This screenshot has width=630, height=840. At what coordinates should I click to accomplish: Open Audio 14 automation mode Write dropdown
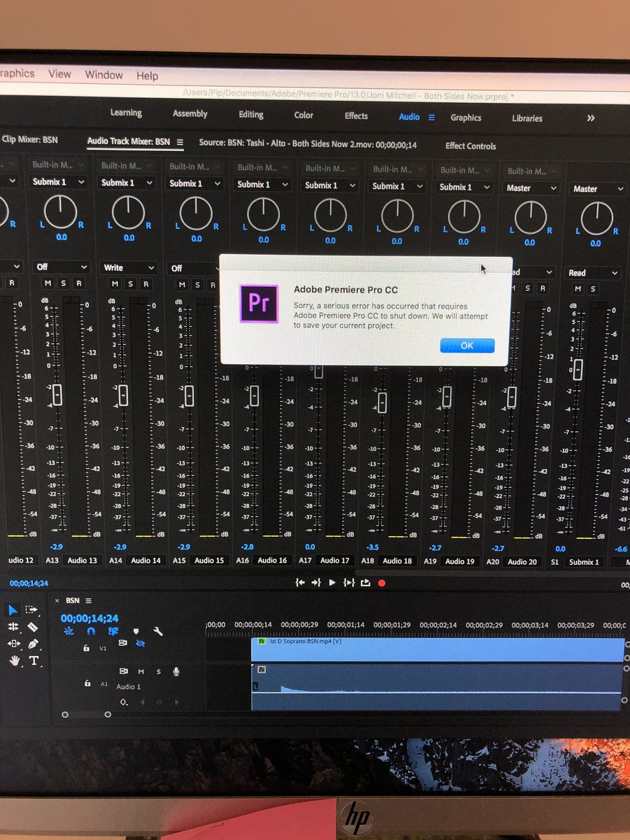click(x=129, y=267)
